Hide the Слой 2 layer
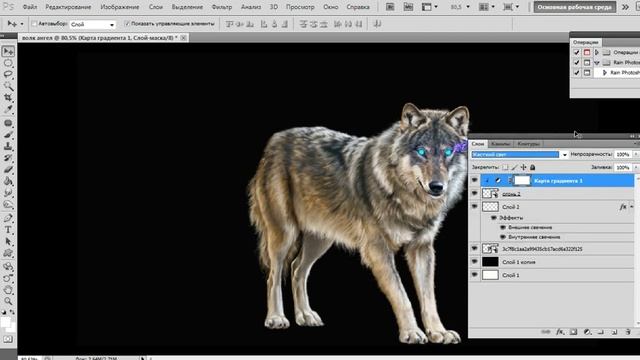This screenshot has height=360, width=640. pos(474,207)
